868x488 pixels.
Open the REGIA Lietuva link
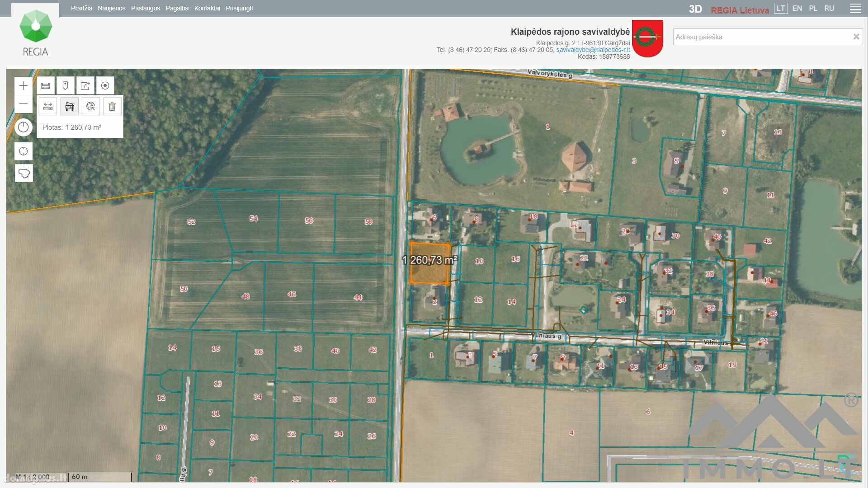pos(740,10)
